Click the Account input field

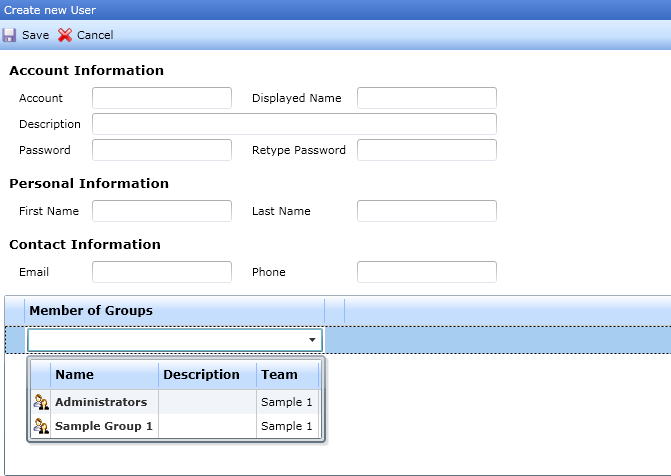coord(162,98)
